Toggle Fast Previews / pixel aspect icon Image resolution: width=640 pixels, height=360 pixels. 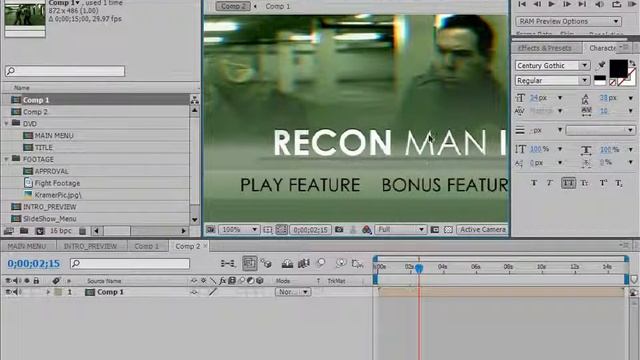point(435,230)
